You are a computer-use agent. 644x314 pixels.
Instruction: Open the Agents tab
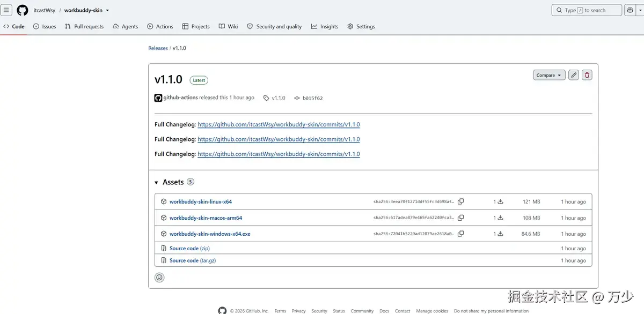pos(125,26)
